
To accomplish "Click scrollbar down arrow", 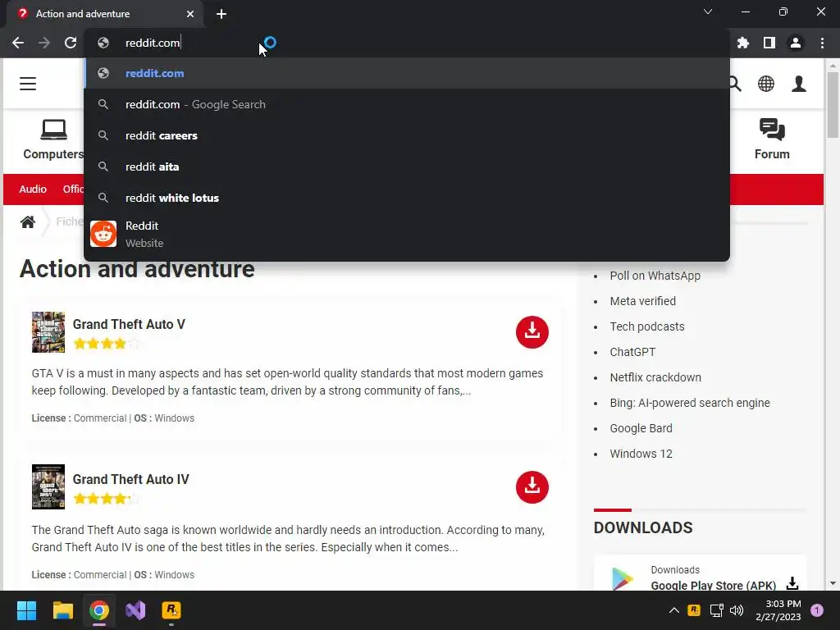I will pyautogui.click(x=833, y=583).
